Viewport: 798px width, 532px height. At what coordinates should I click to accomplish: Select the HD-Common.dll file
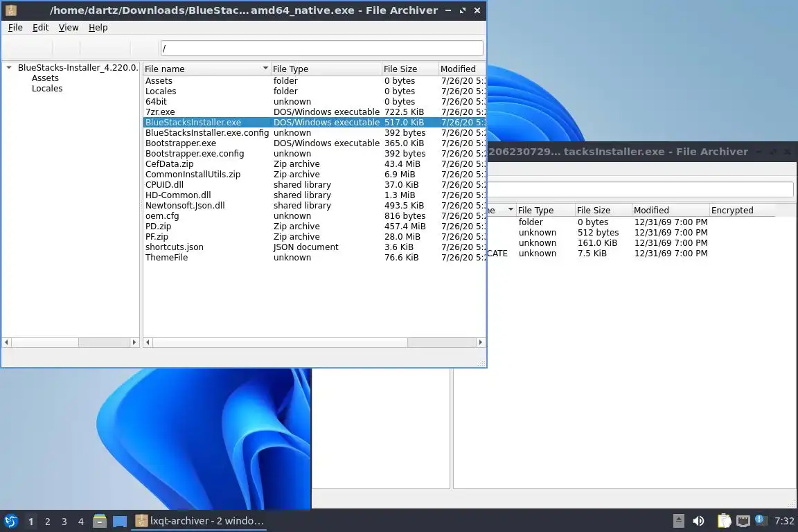(314, 195)
